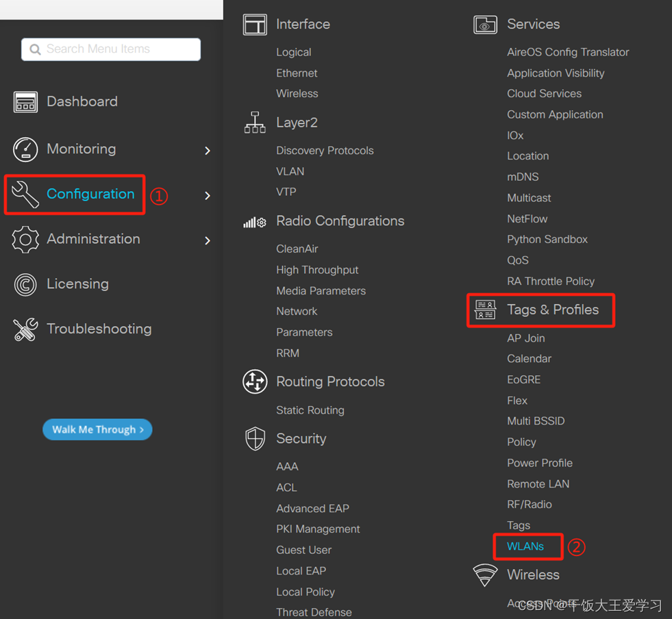Click the Dashboard icon in the sidebar
The image size is (672, 619).
(x=25, y=101)
